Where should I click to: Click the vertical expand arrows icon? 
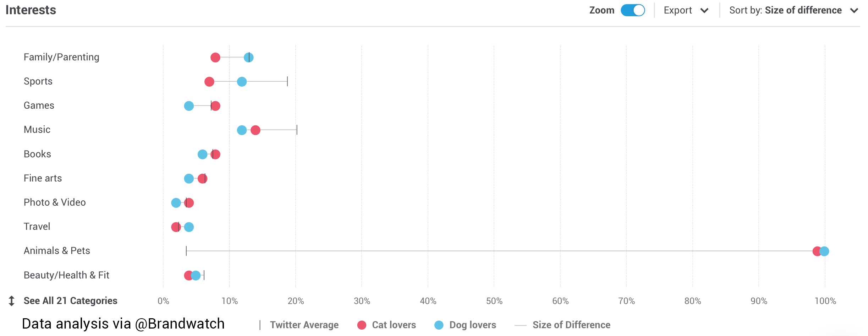coord(11,301)
